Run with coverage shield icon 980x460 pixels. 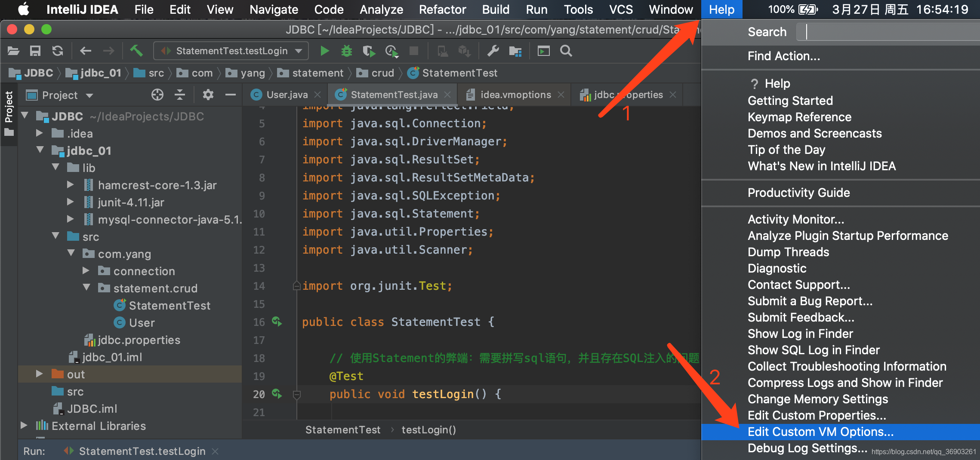(369, 51)
